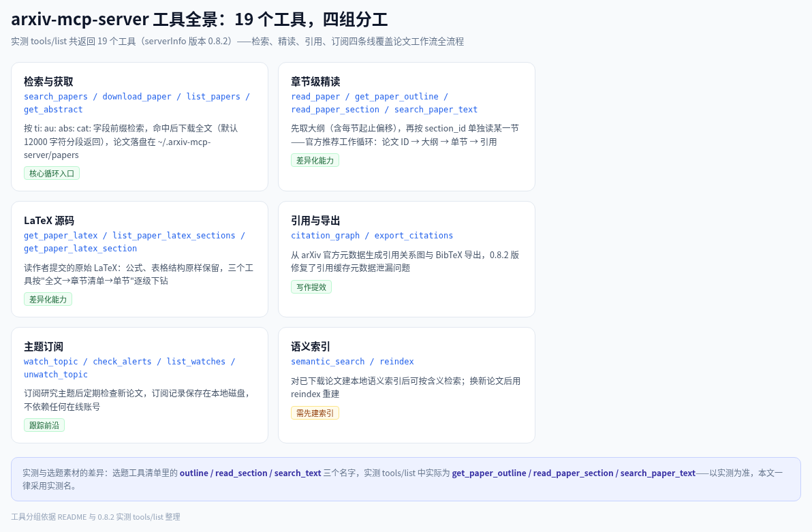The width and height of the screenshot is (812, 532).
Task: Click the search_papers tool list text
Action: (137, 103)
